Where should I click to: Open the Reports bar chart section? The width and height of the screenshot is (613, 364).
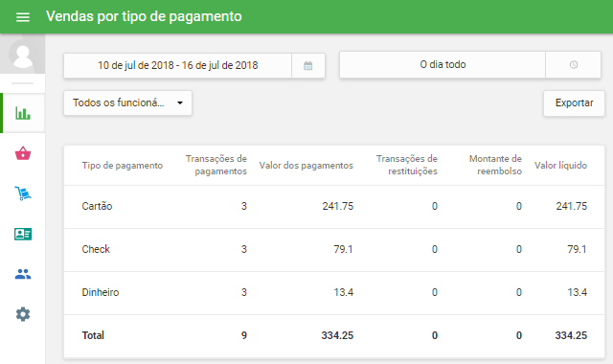(x=23, y=113)
